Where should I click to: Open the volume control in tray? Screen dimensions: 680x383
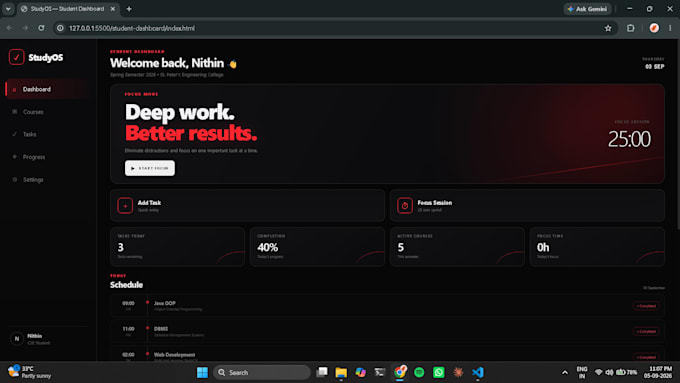(x=609, y=373)
